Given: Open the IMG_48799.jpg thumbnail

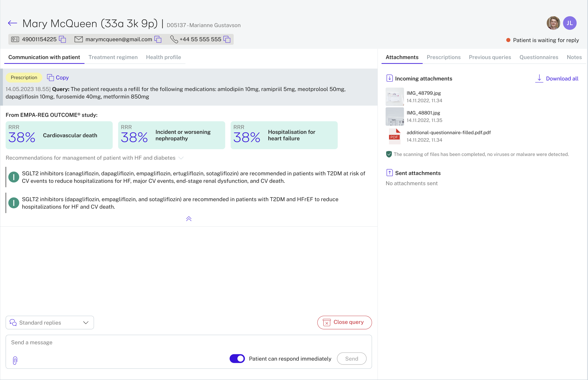Looking at the screenshot, I should tap(395, 97).
